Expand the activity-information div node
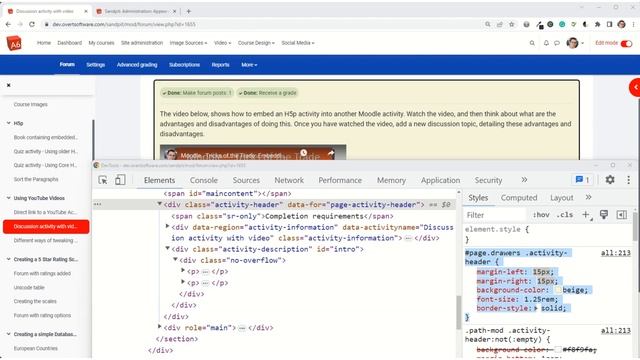This screenshot has width=640, height=360. pyautogui.click(x=167, y=226)
